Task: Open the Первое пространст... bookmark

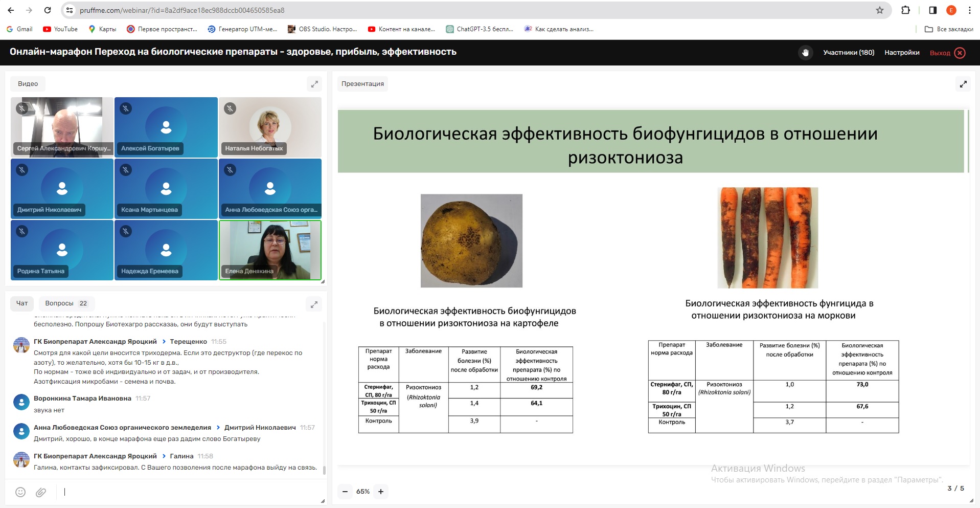Action: [162, 29]
